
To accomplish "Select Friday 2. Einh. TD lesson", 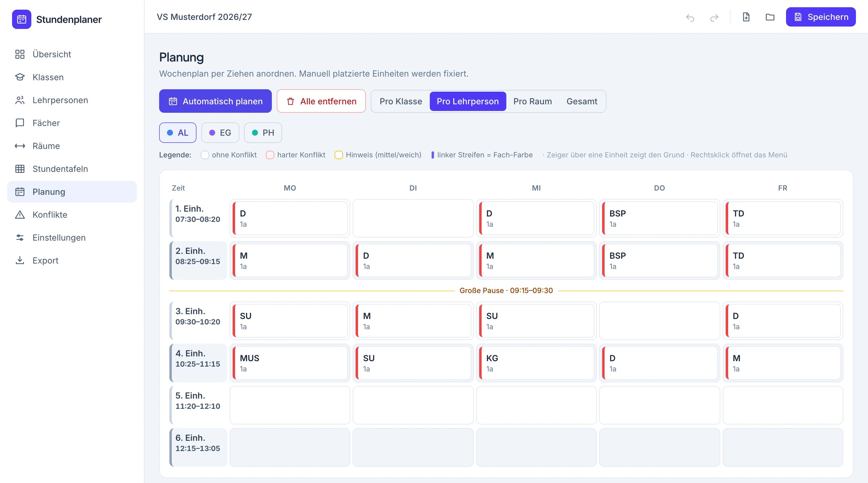I will point(783,260).
